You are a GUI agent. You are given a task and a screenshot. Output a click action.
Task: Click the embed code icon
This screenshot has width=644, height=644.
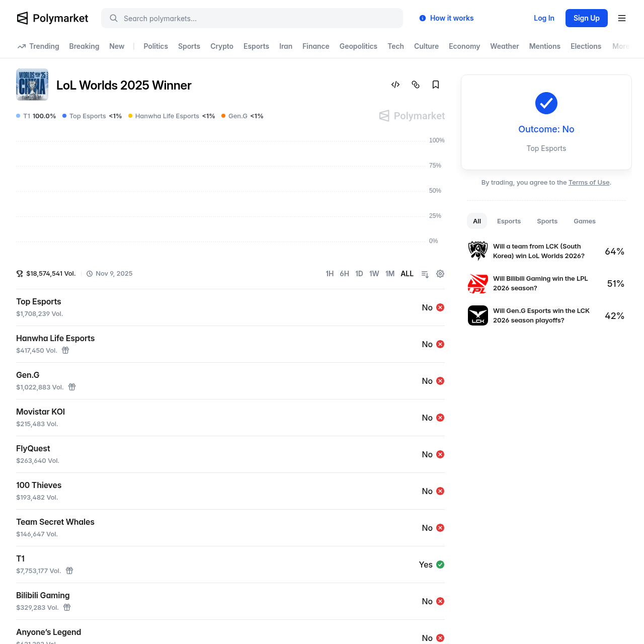coord(395,85)
